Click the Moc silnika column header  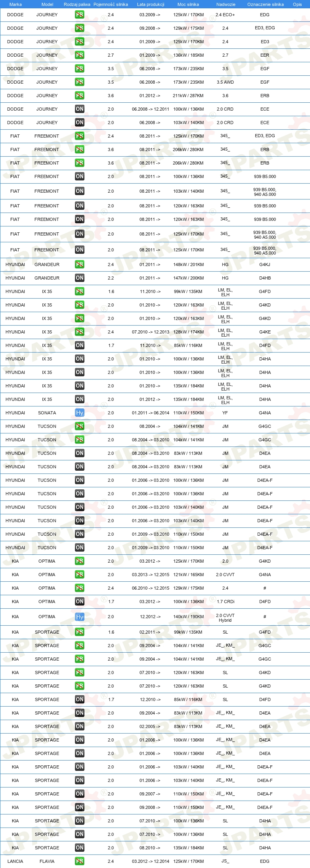(188, 4)
